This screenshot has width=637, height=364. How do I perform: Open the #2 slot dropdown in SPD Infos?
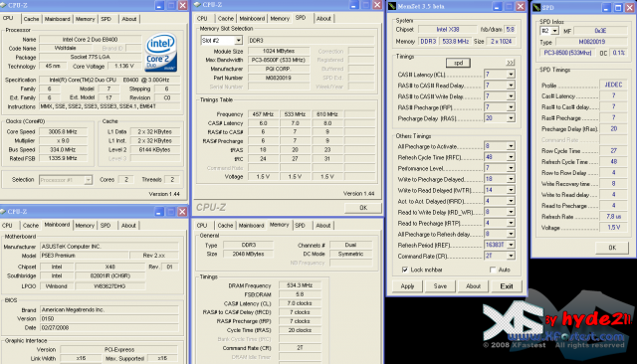tap(555, 31)
